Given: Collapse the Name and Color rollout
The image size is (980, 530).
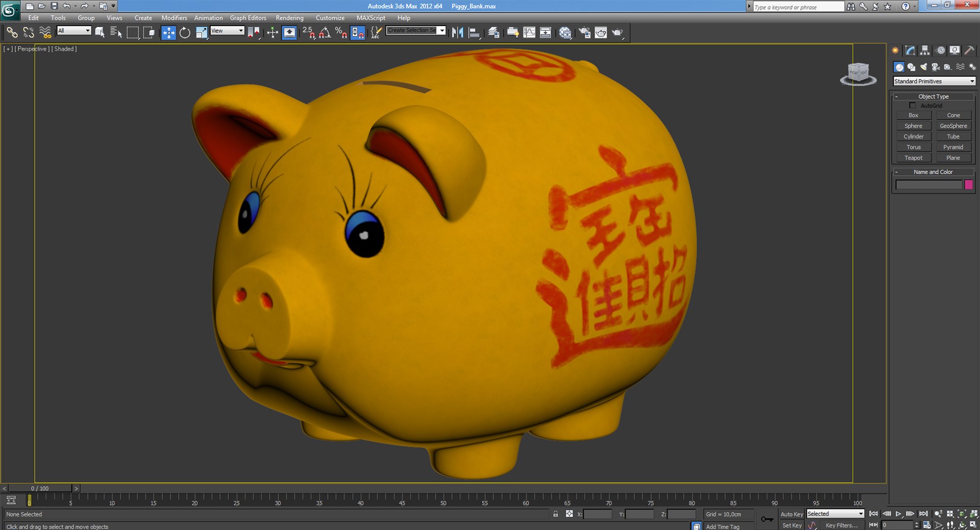Looking at the screenshot, I should coord(934,172).
